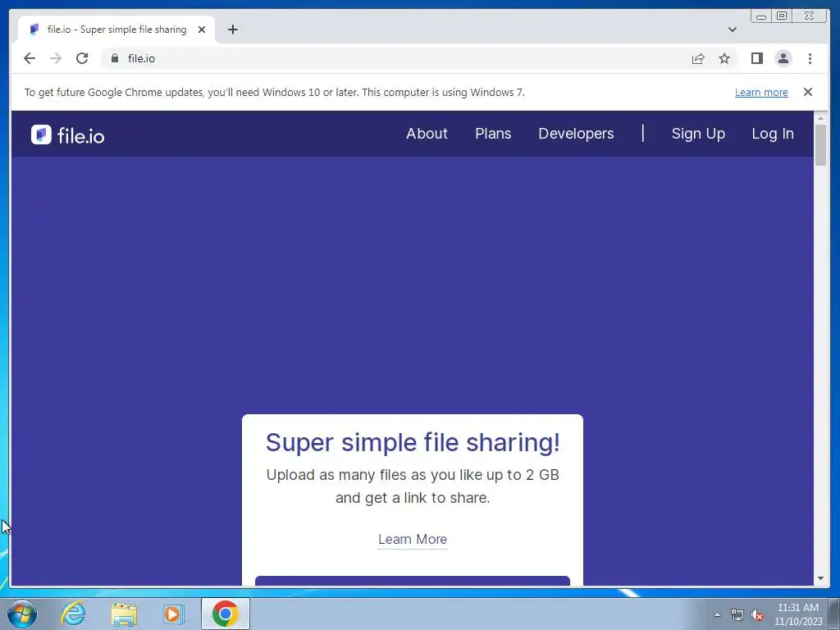Launch Internet Explorer from the taskbar
This screenshot has width=840, height=630.
click(x=73, y=614)
